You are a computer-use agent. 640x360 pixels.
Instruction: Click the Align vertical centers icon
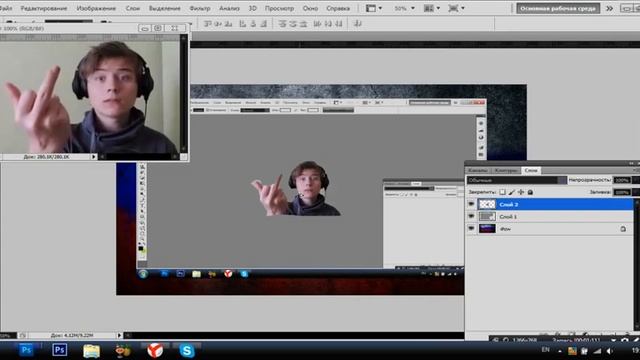point(218,24)
